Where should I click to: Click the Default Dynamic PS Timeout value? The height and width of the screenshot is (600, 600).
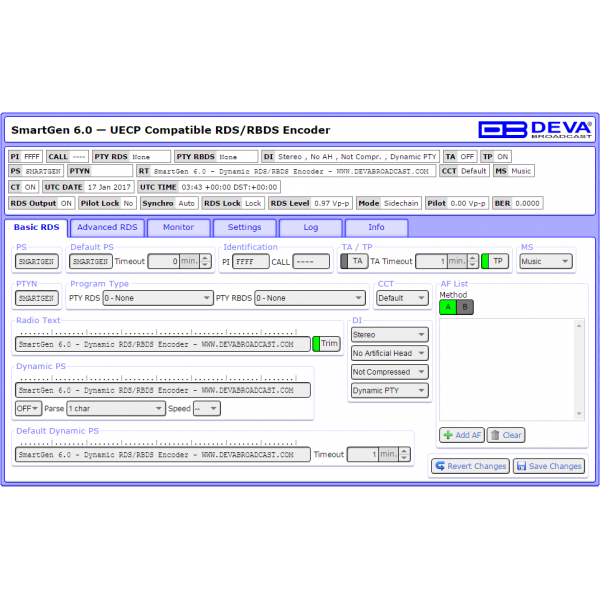[x=363, y=454]
